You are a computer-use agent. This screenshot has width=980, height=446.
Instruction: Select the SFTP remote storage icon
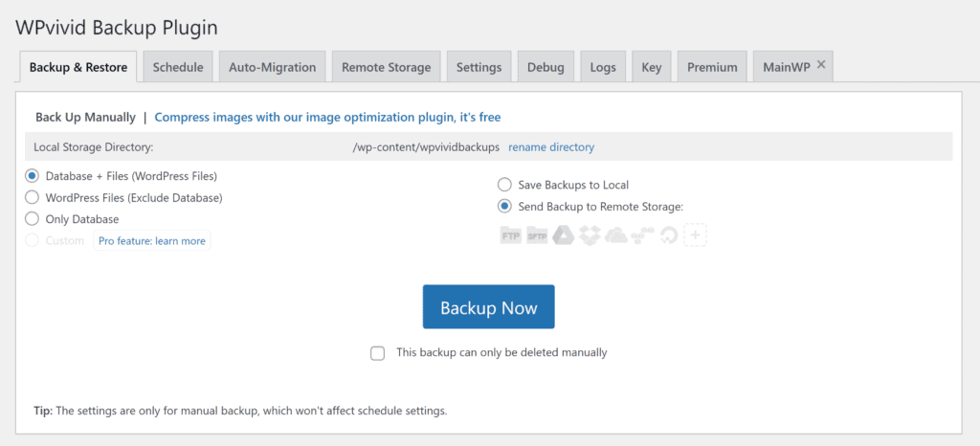537,236
